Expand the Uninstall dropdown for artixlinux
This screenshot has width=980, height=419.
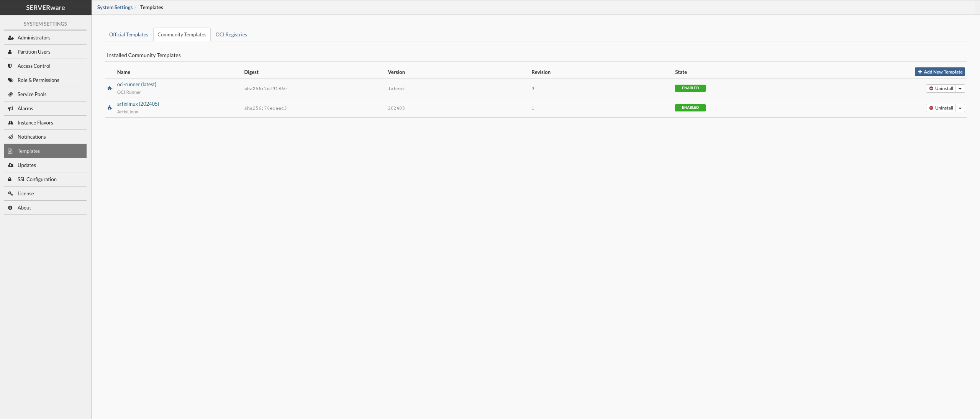(x=960, y=108)
